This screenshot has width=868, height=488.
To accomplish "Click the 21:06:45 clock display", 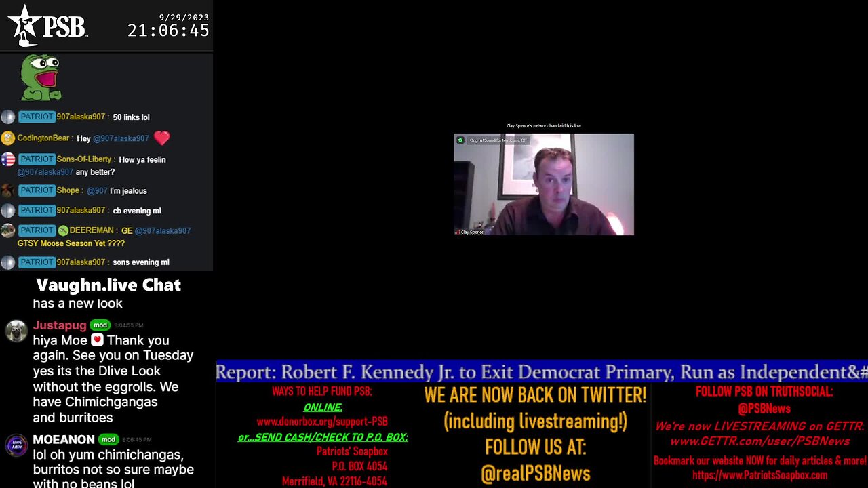I will coord(168,30).
